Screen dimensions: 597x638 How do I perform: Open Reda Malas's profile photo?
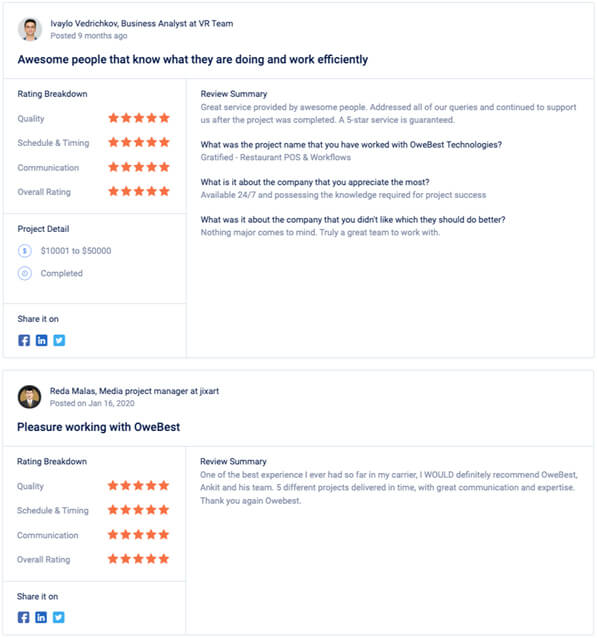coord(29,397)
